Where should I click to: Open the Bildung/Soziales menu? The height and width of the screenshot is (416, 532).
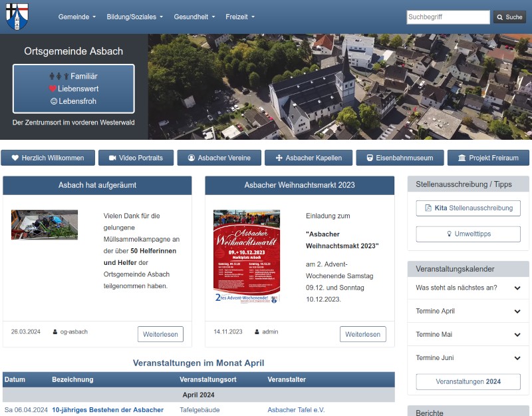(x=135, y=17)
